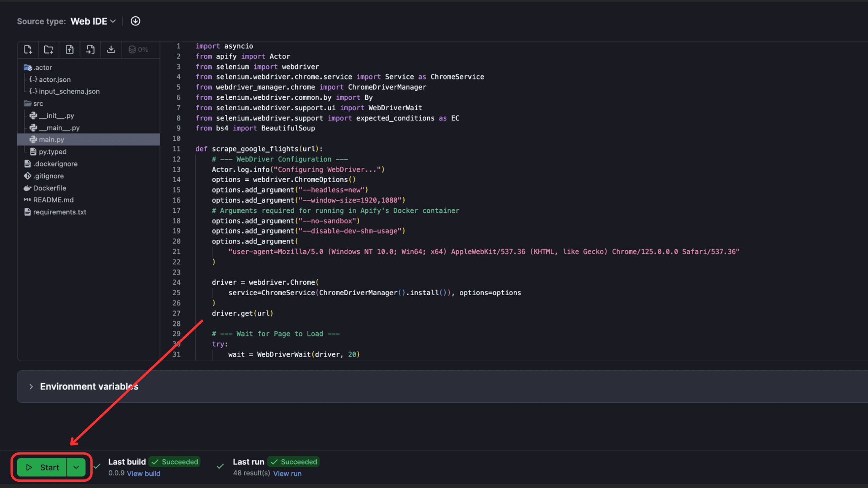Open the download options icon near Source type

[135, 21]
